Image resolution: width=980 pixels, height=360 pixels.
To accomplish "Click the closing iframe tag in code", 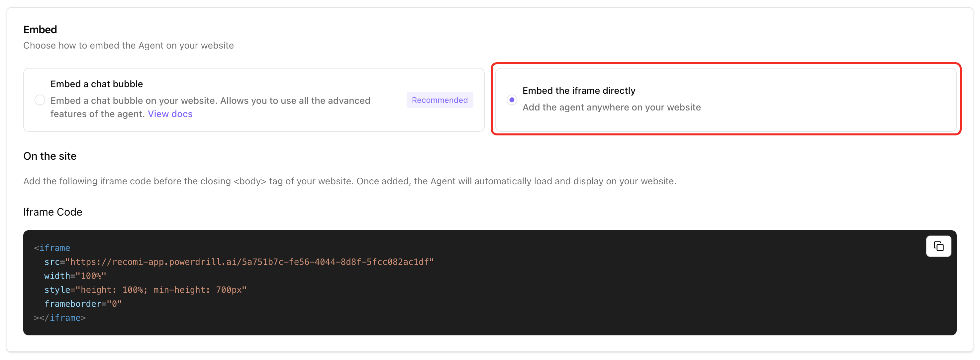I will pos(60,318).
